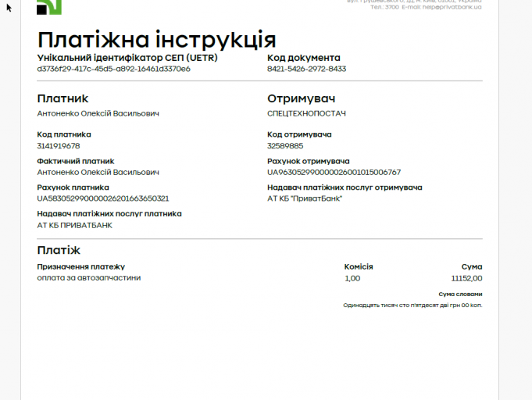Viewport: 532px width, 400px height.
Task: Click the 'Фактичний платник' label
Action: pyautogui.click(x=76, y=161)
